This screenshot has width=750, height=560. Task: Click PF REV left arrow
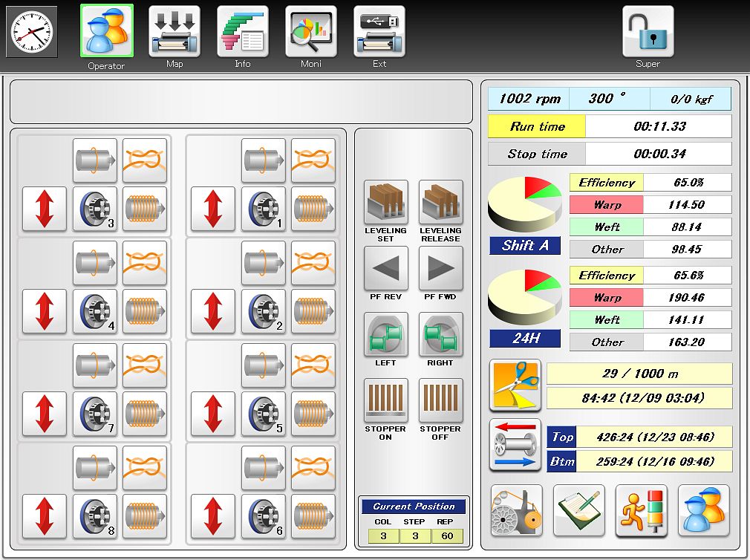(x=386, y=268)
